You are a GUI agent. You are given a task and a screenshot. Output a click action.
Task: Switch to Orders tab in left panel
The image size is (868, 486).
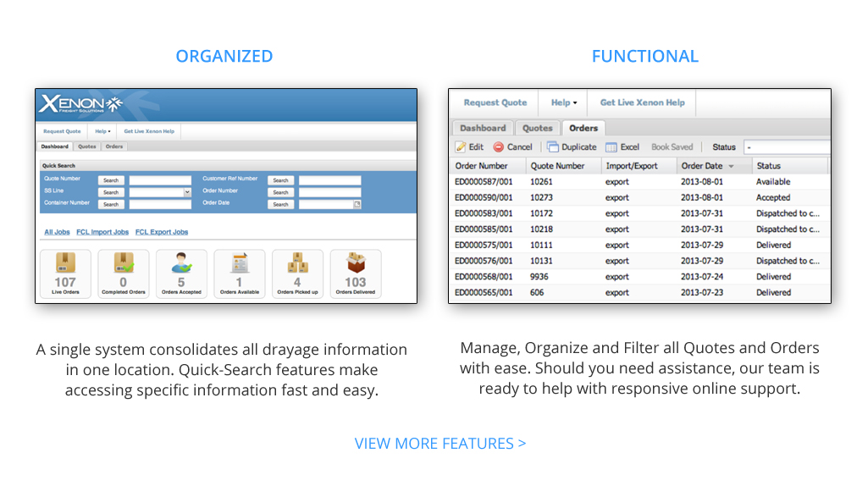[x=114, y=146]
